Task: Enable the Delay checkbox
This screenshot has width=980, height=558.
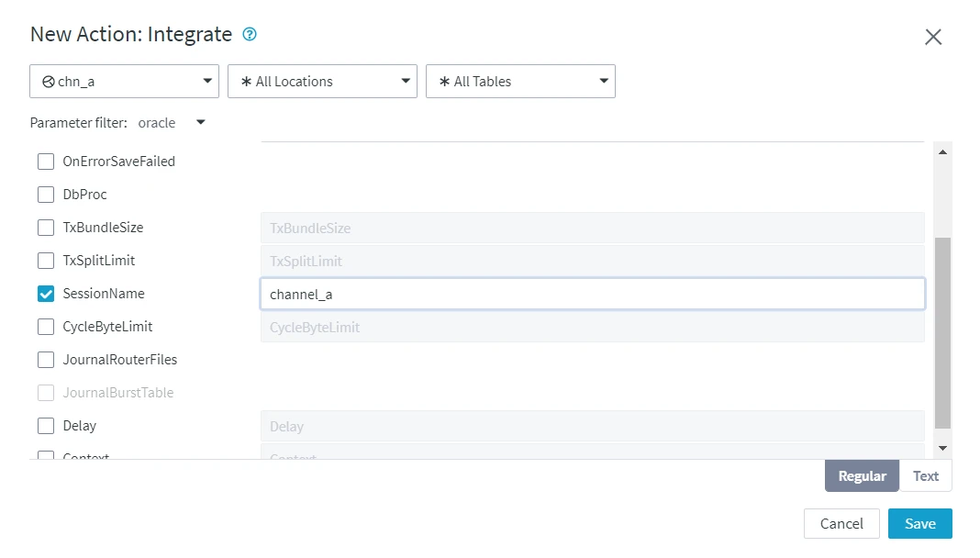Action: point(46,426)
